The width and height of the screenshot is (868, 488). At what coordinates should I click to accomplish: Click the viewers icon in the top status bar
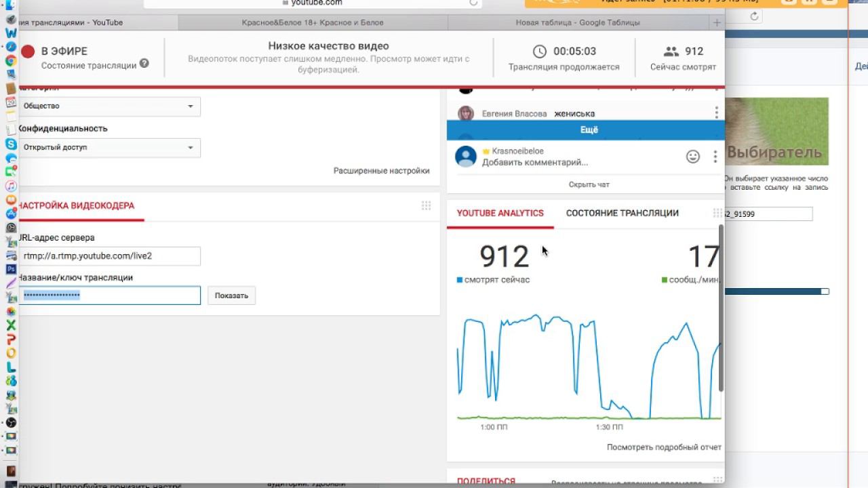671,51
